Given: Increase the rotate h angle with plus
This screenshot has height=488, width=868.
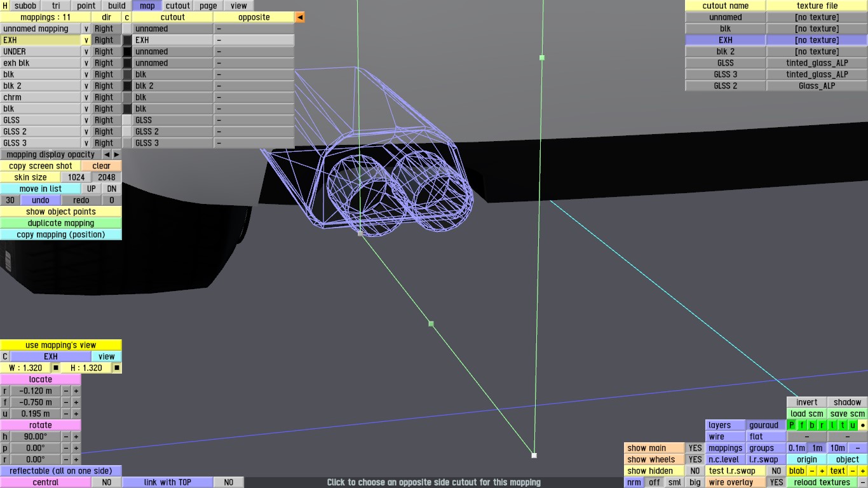Looking at the screenshot, I should point(76,437).
